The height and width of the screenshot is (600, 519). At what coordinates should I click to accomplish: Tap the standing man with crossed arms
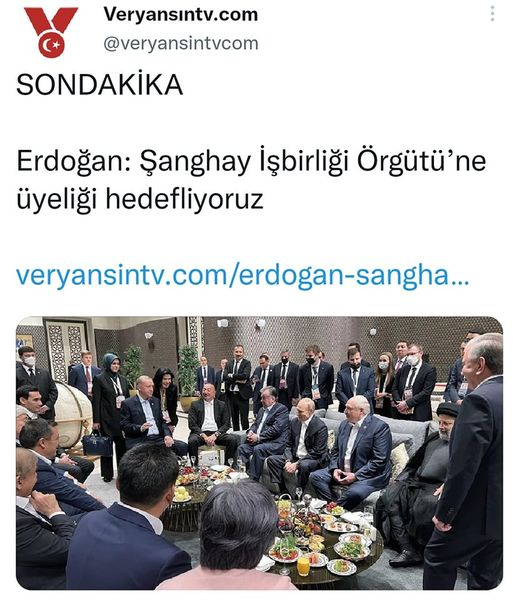pyautogui.click(x=238, y=386)
